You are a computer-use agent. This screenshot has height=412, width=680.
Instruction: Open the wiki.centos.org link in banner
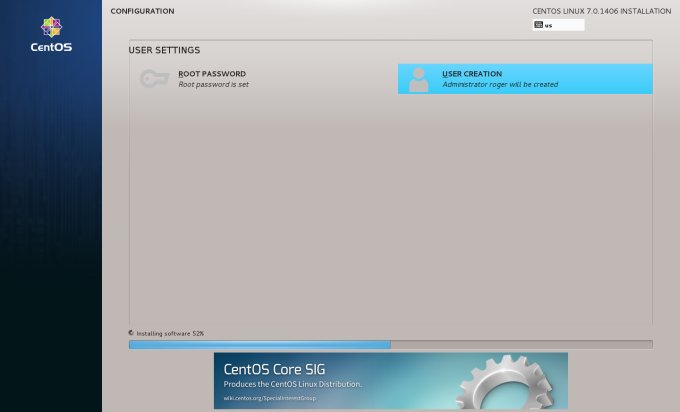(x=270, y=398)
